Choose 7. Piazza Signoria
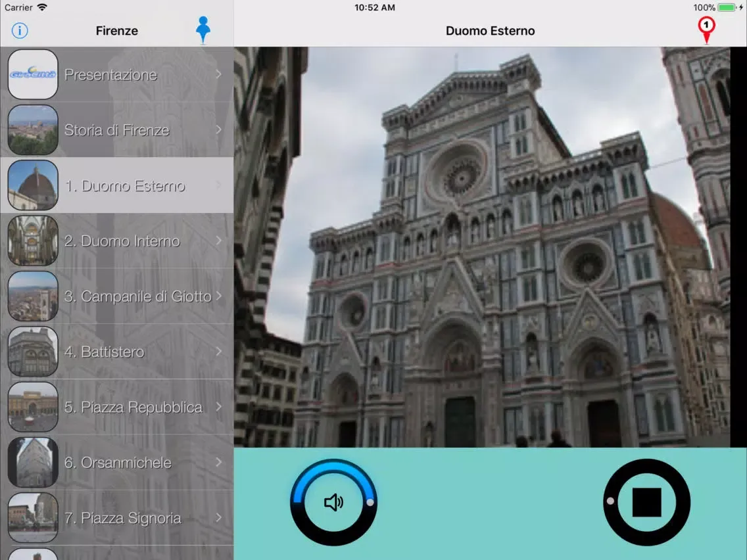The image size is (747, 560). pyautogui.click(x=117, y=518)
